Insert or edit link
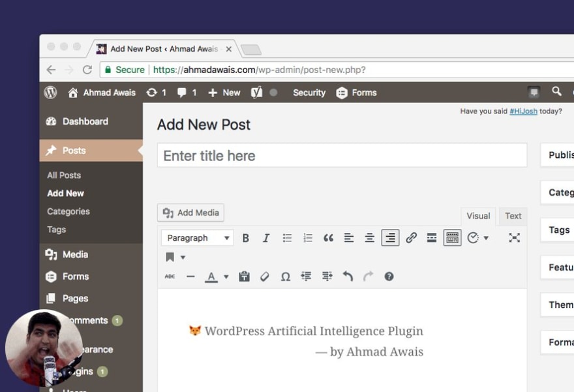 [x=411, y=238]
